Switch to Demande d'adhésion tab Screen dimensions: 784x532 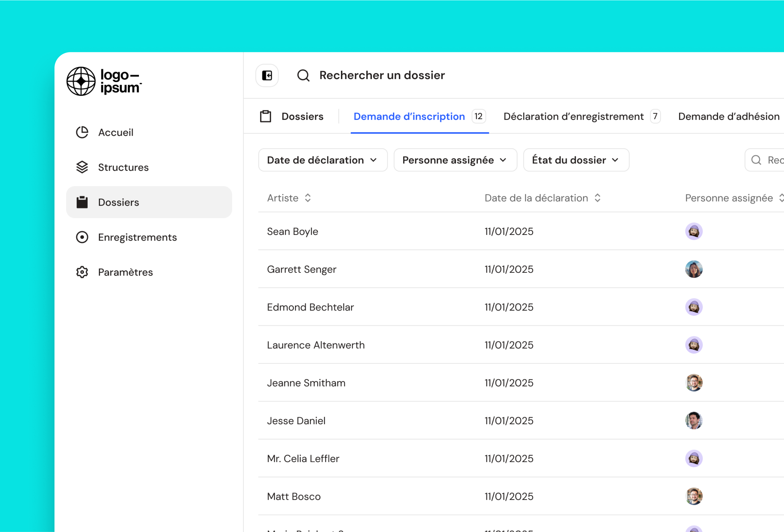click(729, 116)
